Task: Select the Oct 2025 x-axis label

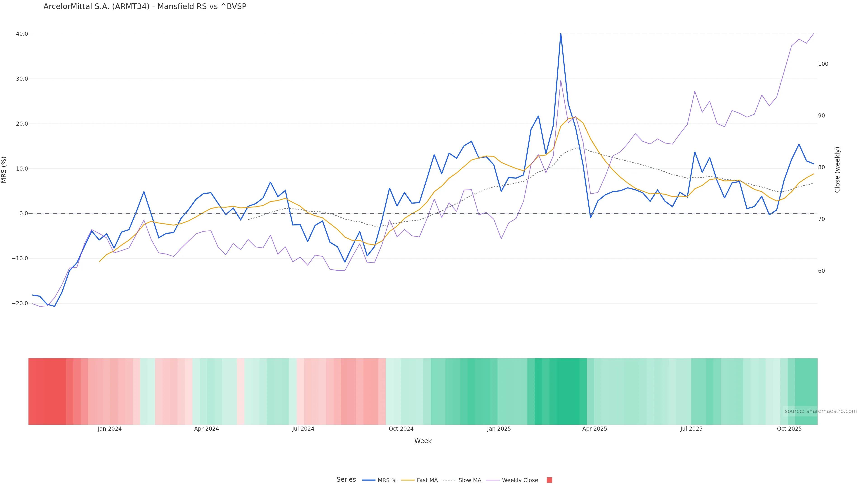Action: coord(789,429)
